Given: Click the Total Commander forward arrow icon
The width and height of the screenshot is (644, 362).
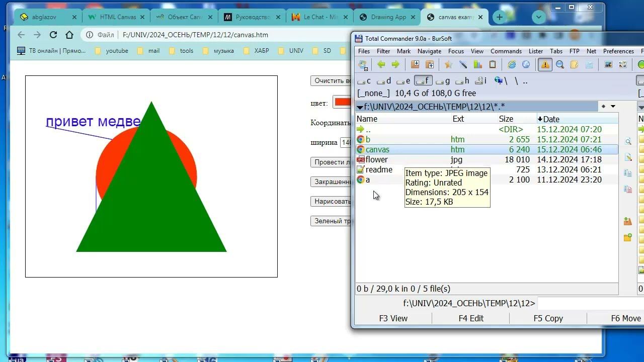Looking at the screenshot, I should 395,64.
